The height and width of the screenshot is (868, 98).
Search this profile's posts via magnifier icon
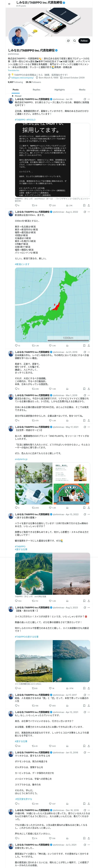75,41
